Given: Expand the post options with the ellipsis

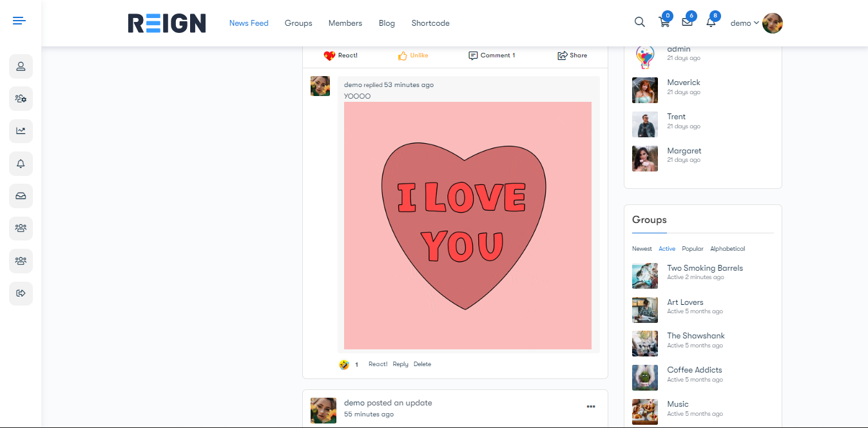Looking at the screenshot, I should pos(591,406).
